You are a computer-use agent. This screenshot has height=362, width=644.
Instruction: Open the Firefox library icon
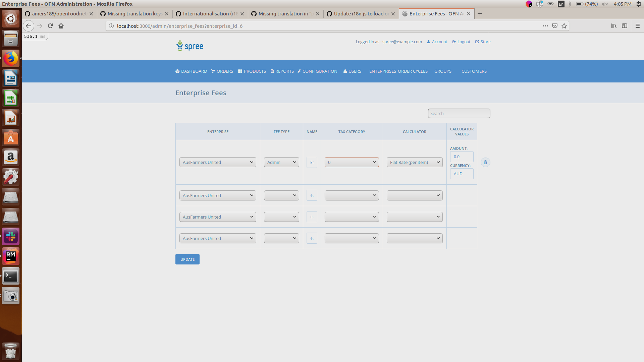pos(613,26)
